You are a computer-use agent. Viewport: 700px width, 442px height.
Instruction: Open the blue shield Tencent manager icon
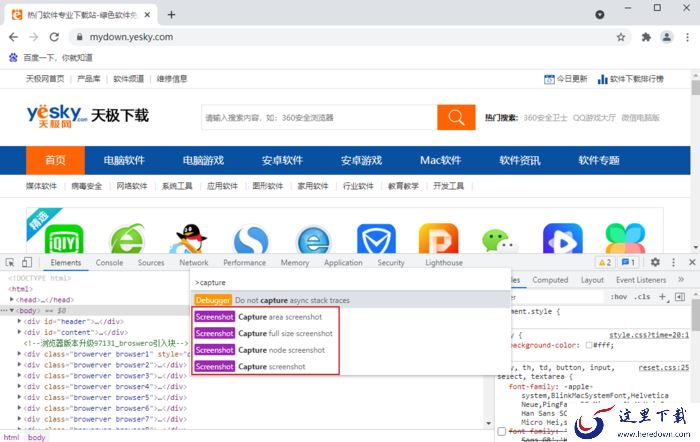376,239
